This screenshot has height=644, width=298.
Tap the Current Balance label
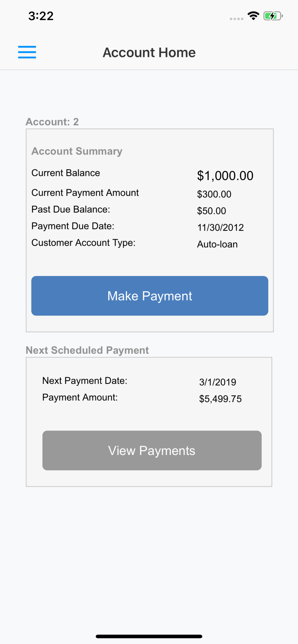[66, 173]
